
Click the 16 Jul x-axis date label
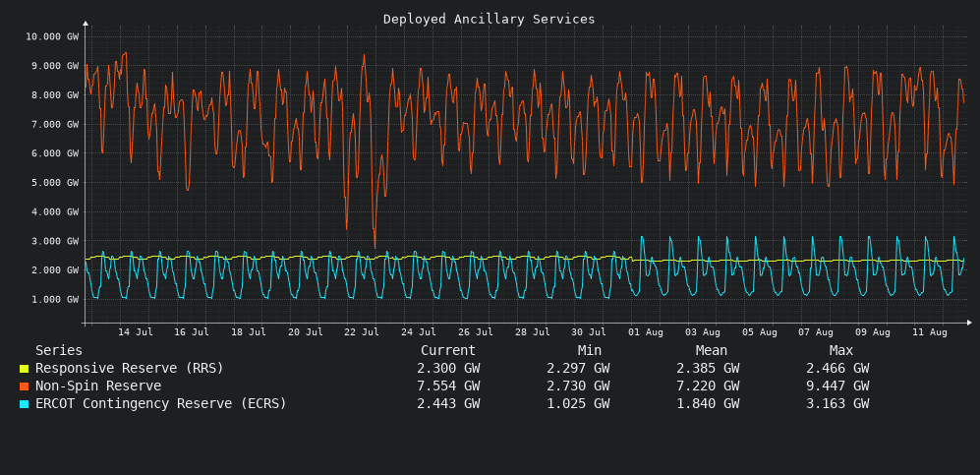192,332
